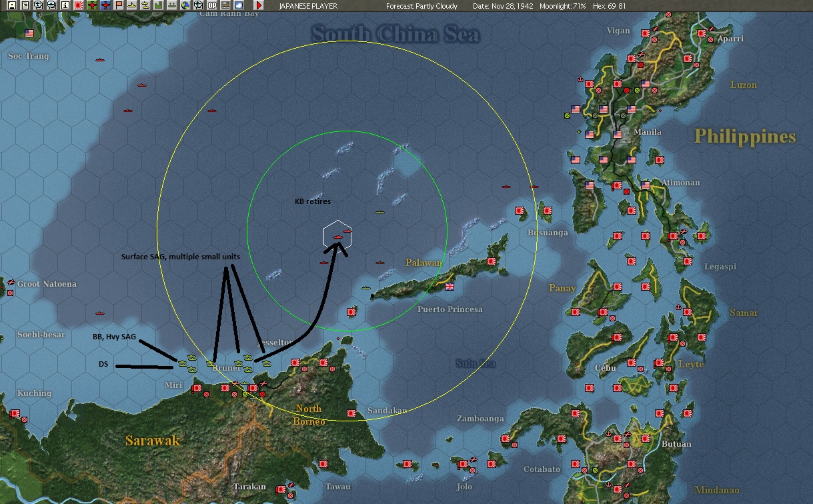813x504 pixels.
Task: Click the information 'i' toolbar icon
Action: 65,5
